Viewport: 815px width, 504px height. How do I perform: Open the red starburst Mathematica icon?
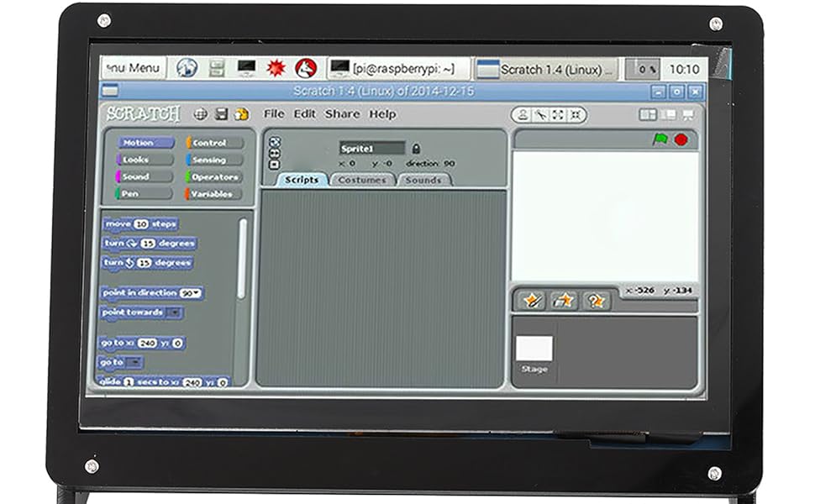click(276, 68)
